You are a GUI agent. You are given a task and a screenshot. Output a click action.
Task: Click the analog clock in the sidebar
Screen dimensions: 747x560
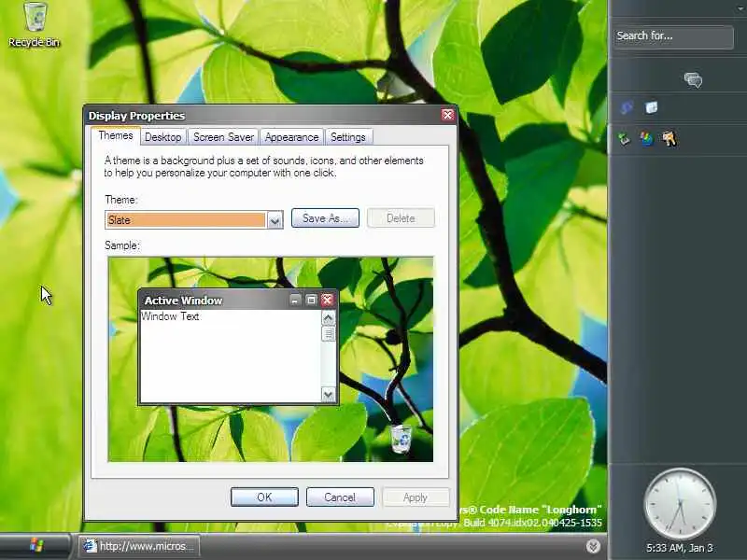[x=680, y=505]
